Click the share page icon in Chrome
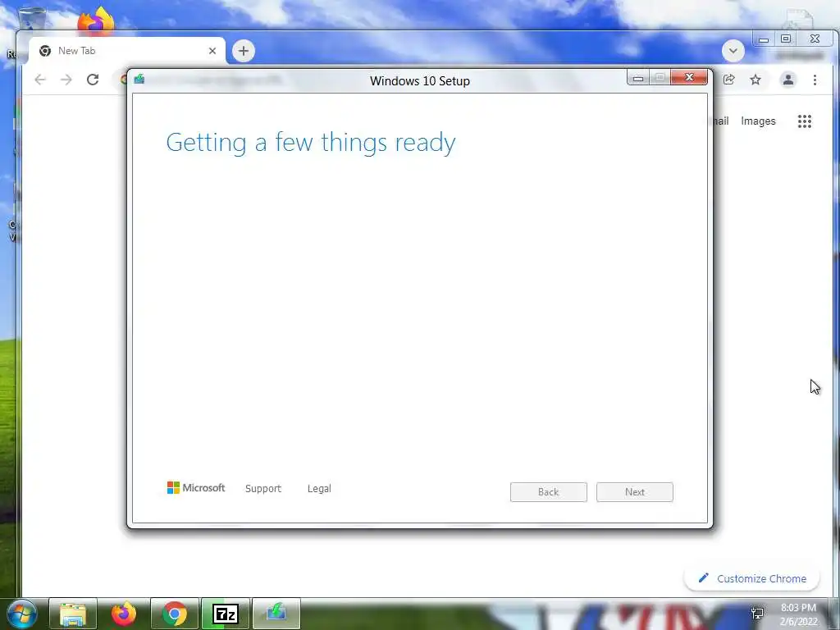The image size is (840, 630). click(x=729, y=80)
